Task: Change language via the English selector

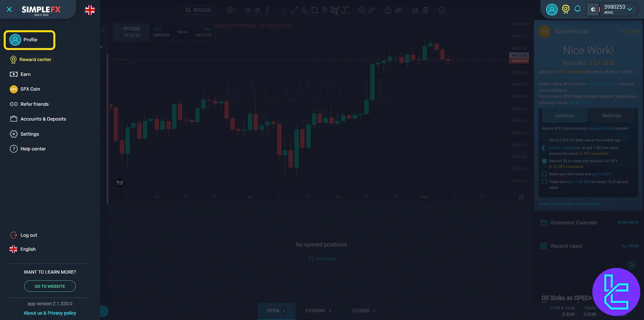Action: point(22,249)
